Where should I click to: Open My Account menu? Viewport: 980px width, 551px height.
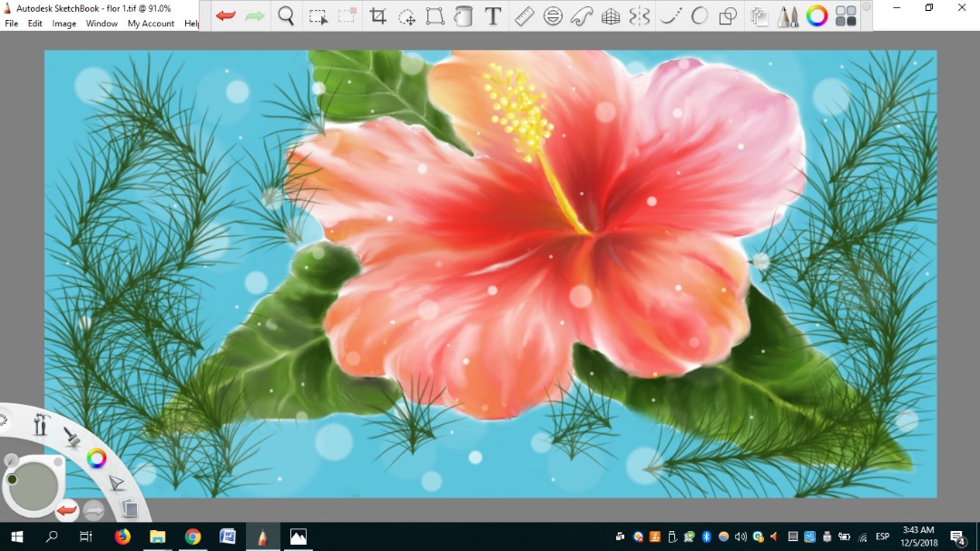151,24
